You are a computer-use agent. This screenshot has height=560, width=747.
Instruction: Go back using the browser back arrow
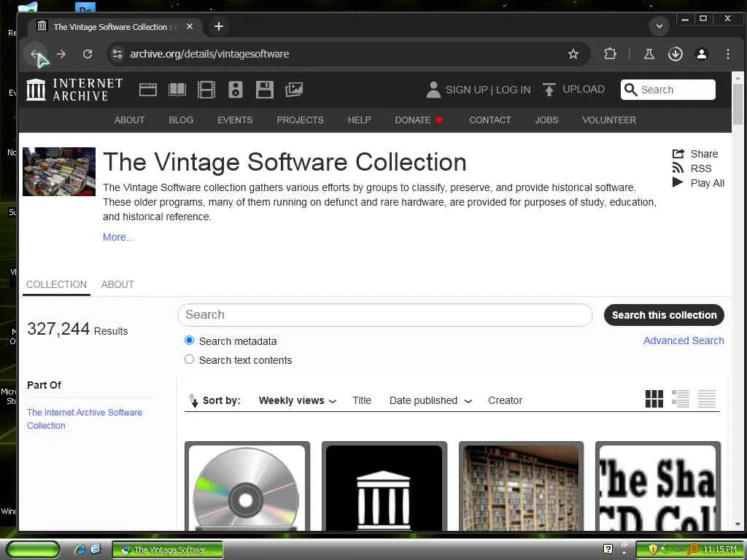pos(35,54)
